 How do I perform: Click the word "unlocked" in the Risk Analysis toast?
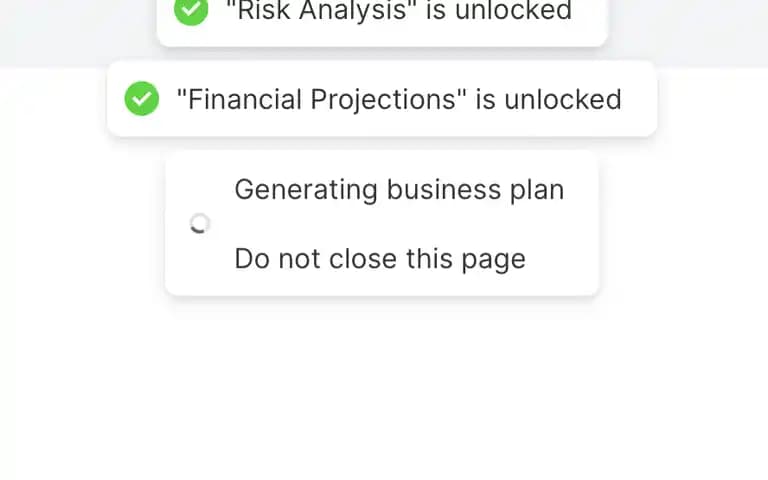coord(513,10)
